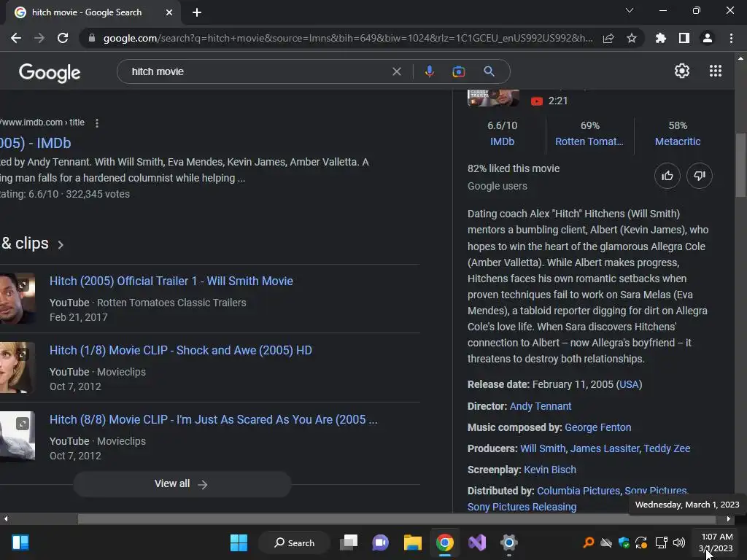Open composer George Fenton link
The height and width of the screenshot is (560, 747).
click(598, 427)
